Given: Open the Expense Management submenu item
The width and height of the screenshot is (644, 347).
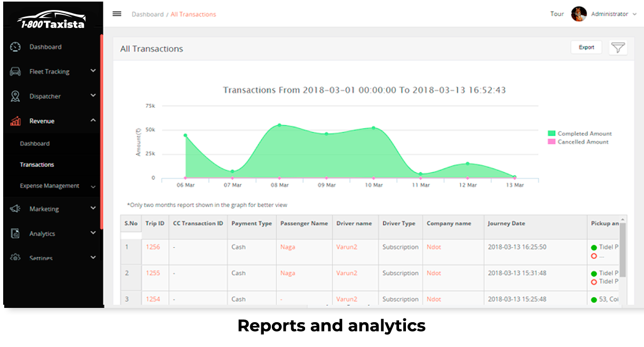Looking at the screenshot, I should coord(50,186).
